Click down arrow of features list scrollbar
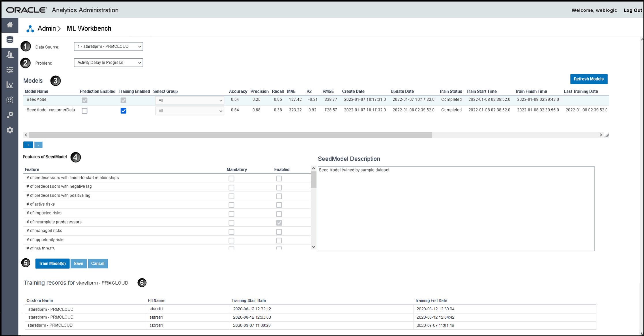 point(314,247)
